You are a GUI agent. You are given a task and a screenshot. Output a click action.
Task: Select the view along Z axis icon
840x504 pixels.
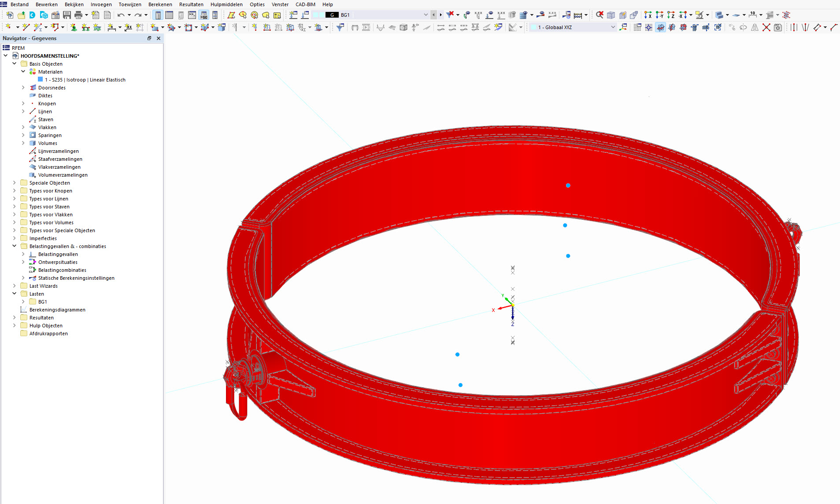pos(670,15)
